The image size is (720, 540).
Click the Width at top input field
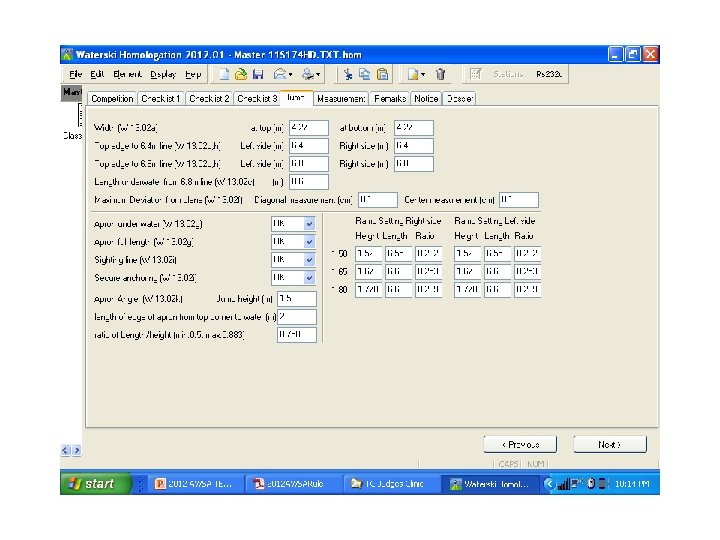[x=309, y=128]
